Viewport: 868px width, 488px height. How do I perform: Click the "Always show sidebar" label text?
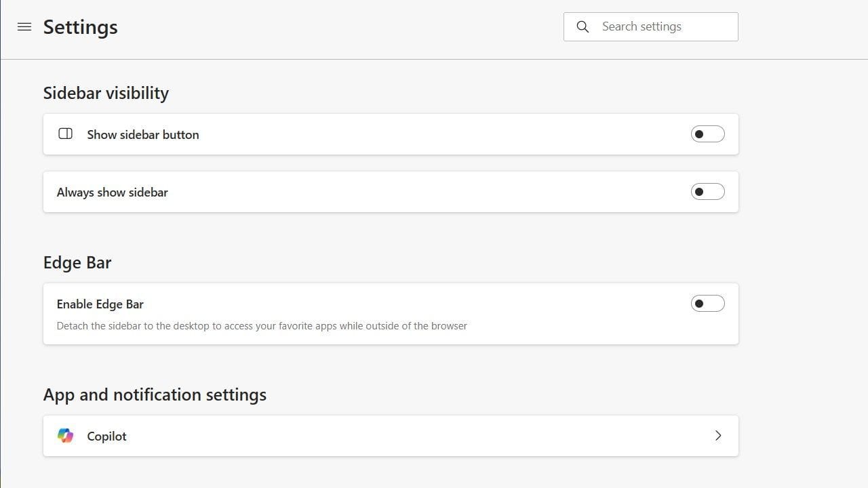coord(112,192)
